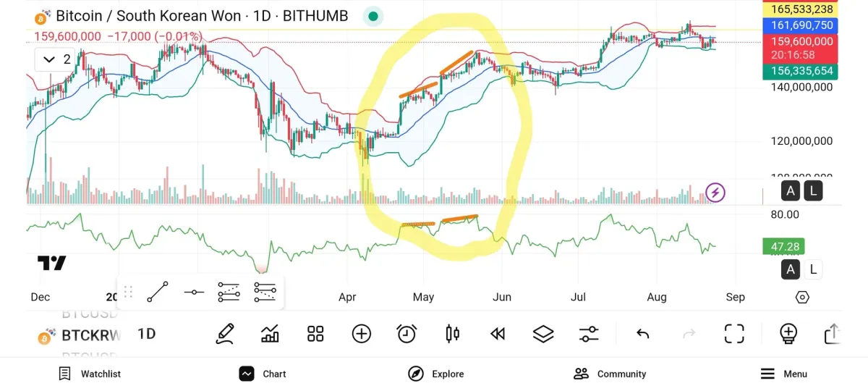Switch to the Watchlist tab
The width and height of the screenshot is (868, 391).
(x=90, y=374)
